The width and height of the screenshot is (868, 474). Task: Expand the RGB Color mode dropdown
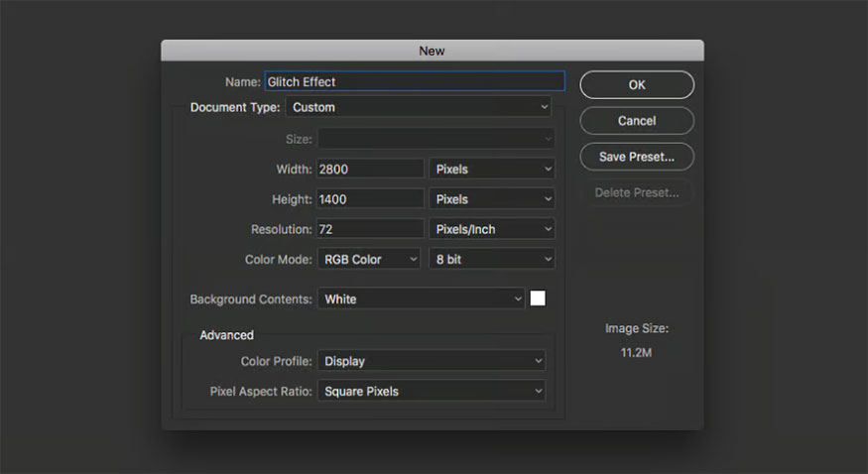click(369, 259)
